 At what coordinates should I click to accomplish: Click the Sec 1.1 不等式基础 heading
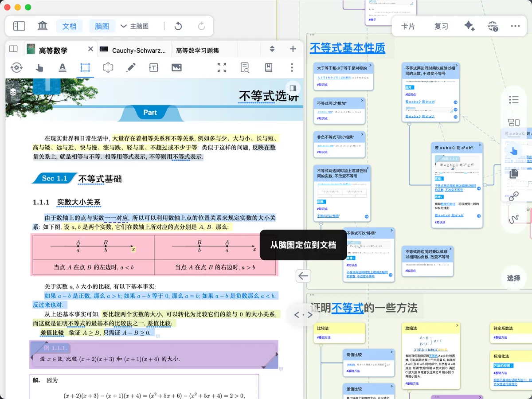tap(77, 179)
